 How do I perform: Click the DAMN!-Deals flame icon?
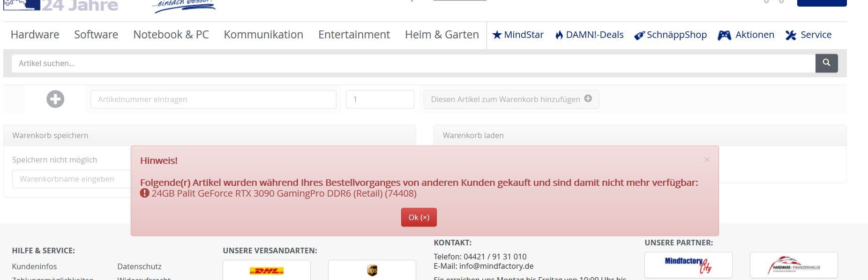(x=559, y=35)
